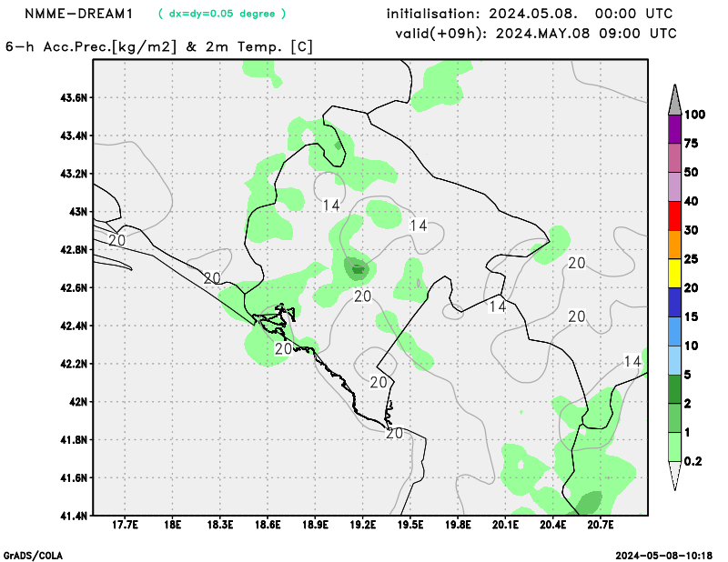Click the medium blue 10-15 legend swatch
The image size is (728, 562).
point(674,331)
